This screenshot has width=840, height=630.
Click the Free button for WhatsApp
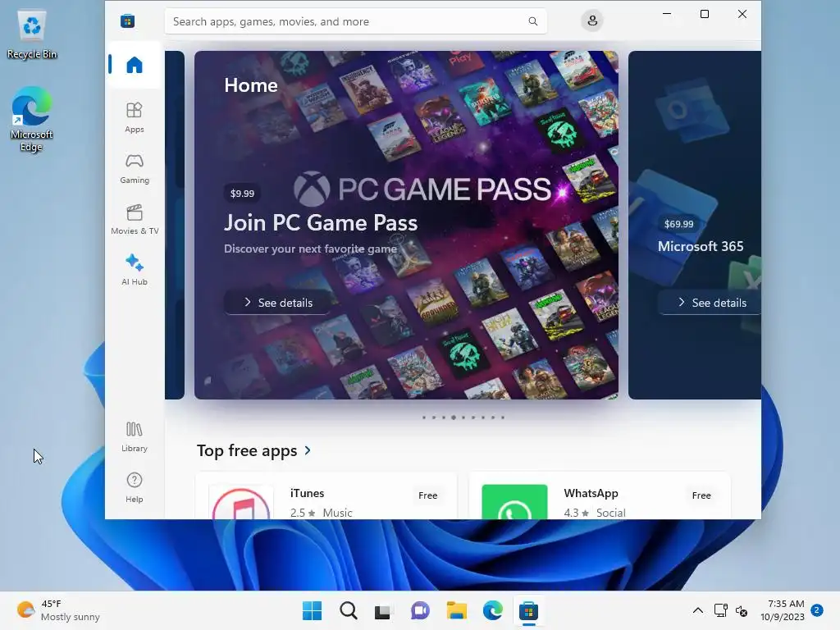coord(701,495)
